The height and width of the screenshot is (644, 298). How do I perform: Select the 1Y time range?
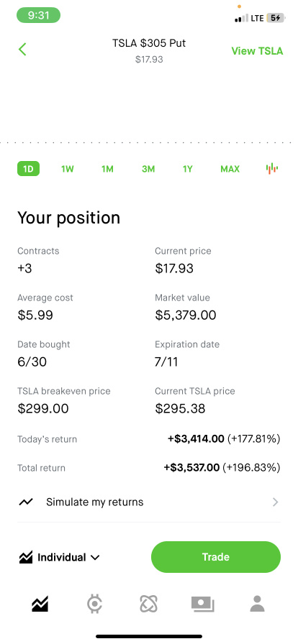pyautogui.click(x=188, y=169)
